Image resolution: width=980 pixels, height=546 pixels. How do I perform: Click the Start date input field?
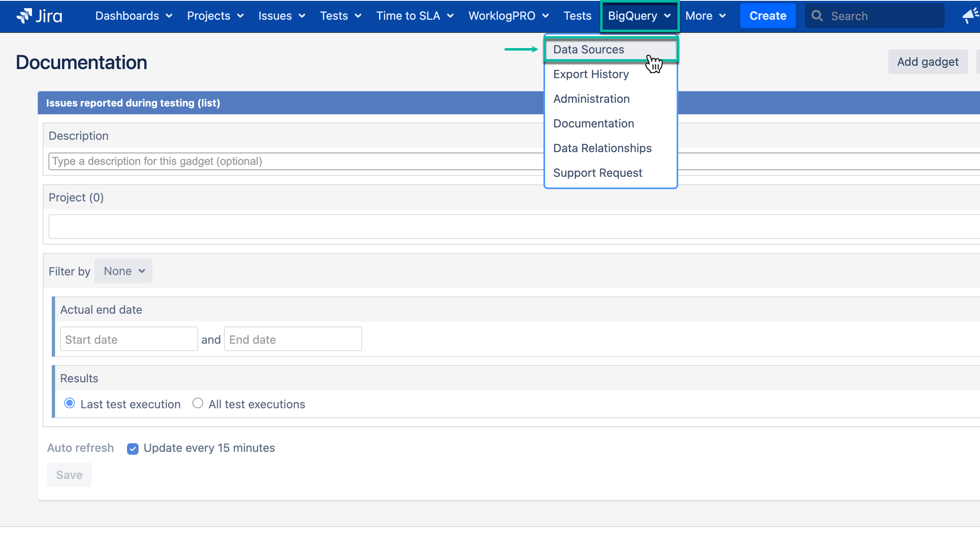tap(129, 339)
